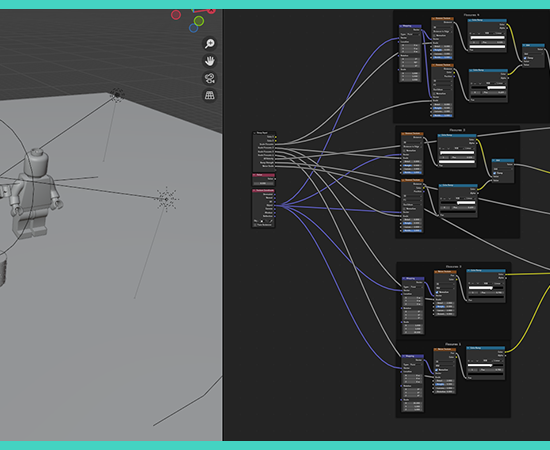Toggle camera view with the camera icon

(210, 78)
